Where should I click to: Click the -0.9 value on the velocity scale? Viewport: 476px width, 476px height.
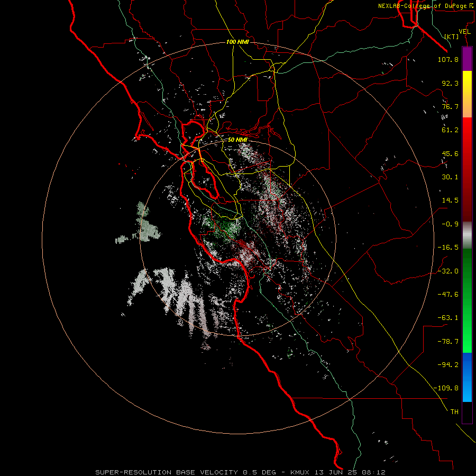(x=450, y=224)
